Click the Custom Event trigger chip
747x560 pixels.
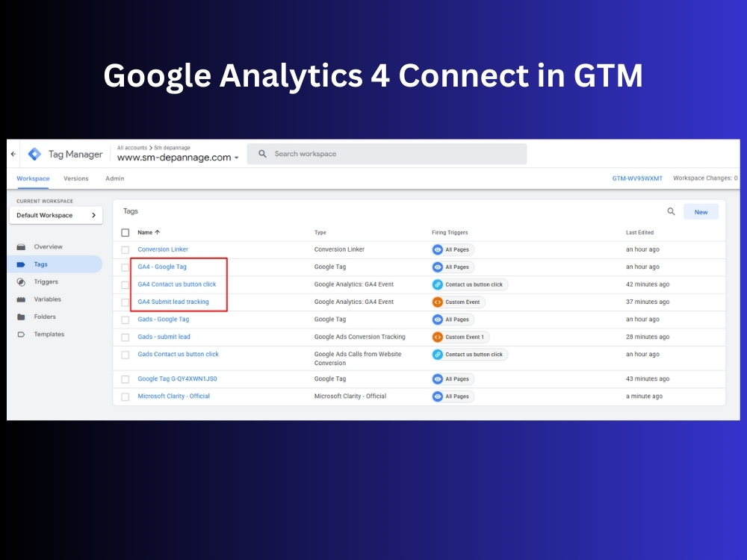pyautogui.click(x=458, y=302)
